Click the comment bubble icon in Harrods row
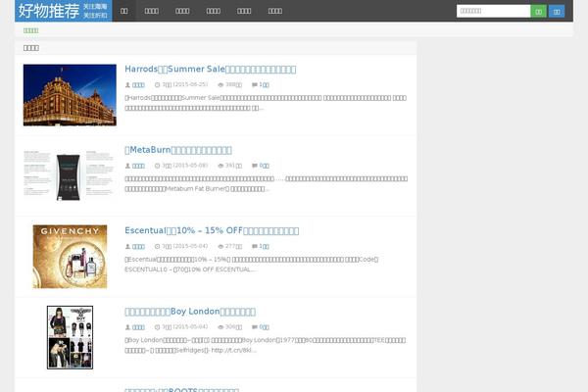The width and height of the screenshot is (588, 392). pyautogui.click(x=255, y=85)
